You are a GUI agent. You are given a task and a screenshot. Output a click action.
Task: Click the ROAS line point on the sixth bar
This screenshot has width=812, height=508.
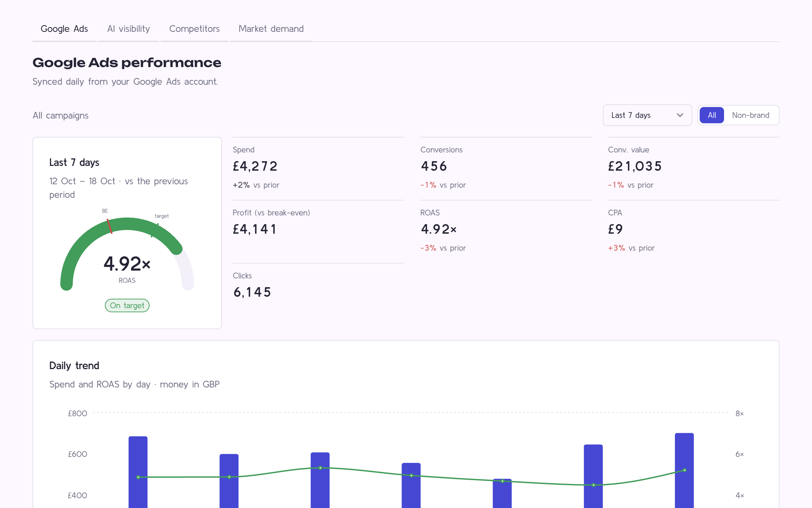click(x=593, y=485)
